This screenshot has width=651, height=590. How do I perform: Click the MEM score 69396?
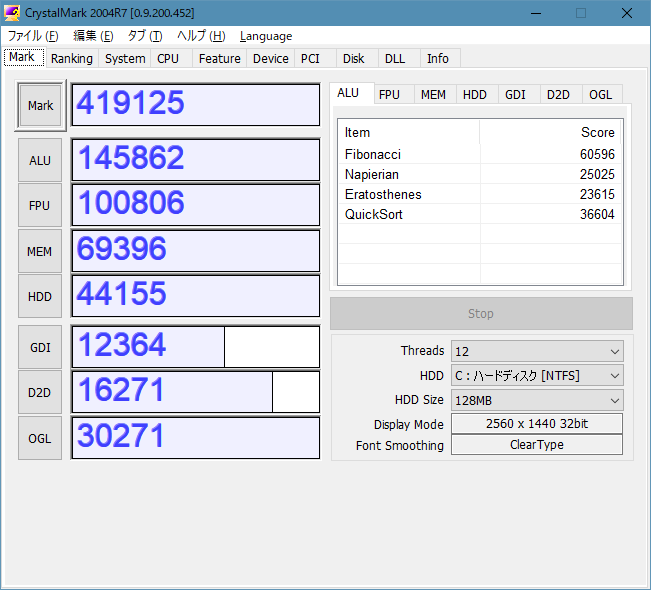click(x=196, y=251)
